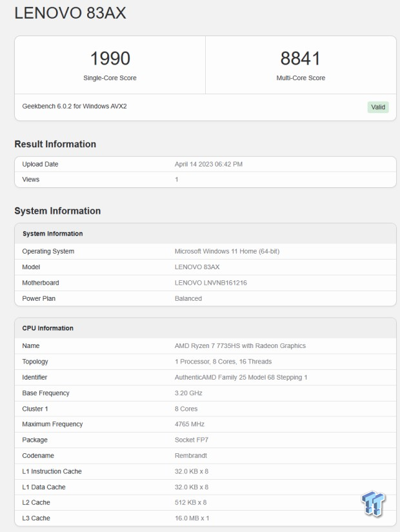Select the 512 KB x 8 value
This screenshot has width=400, height=532.
coord(190,502)
